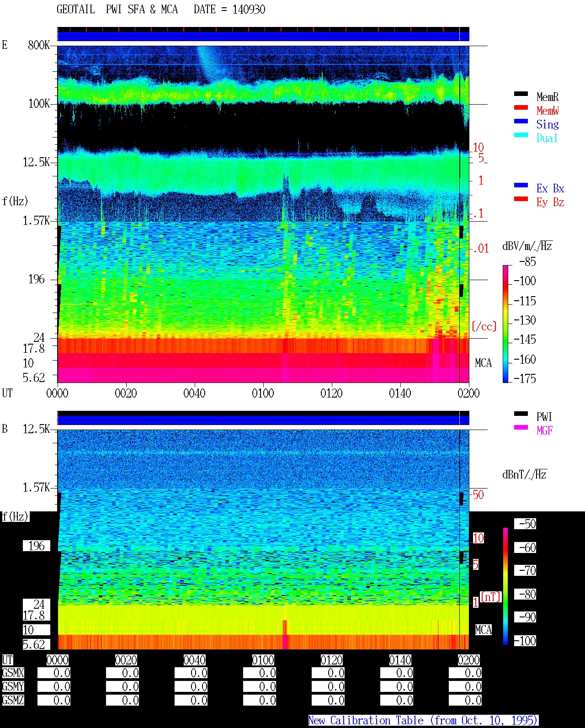585x728 pixels.
Task: Click the E spectrogram 0140 time label
Action: click(x=400, y=393)
